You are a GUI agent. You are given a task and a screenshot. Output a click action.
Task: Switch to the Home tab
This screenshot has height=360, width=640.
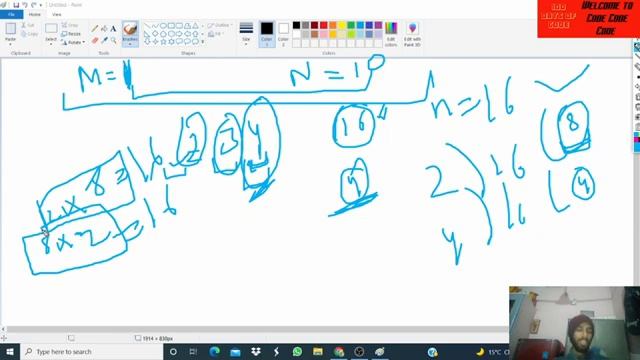[35, 14]
